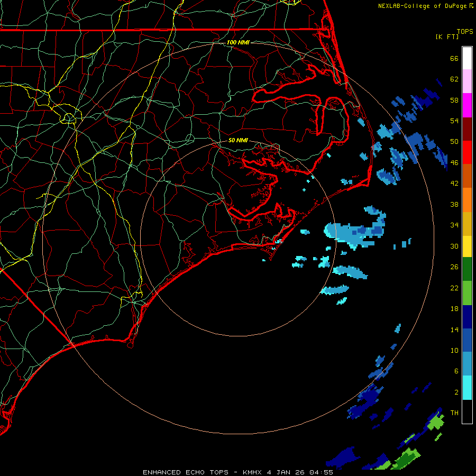The image size is (476, 476).
Task: Click the bright red legend segment
Action: (x=467, y=152)
